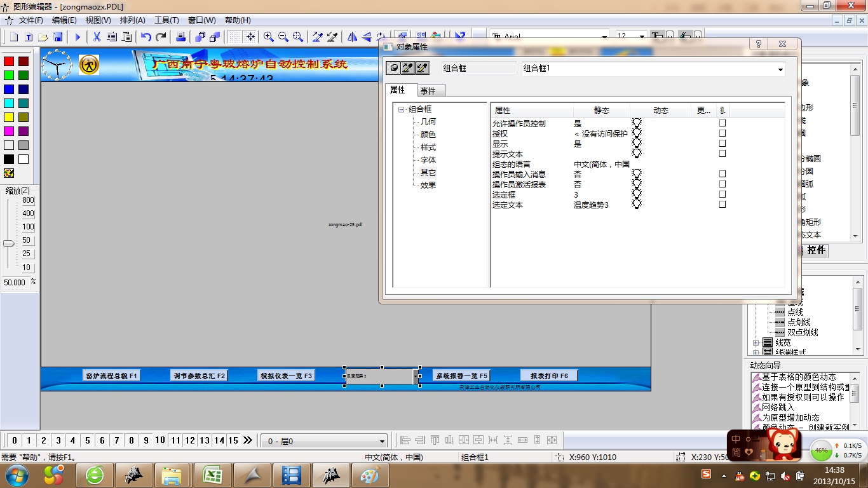Click the zoom-area magnifier icon

pyautogui.click(x=298, y=37)
